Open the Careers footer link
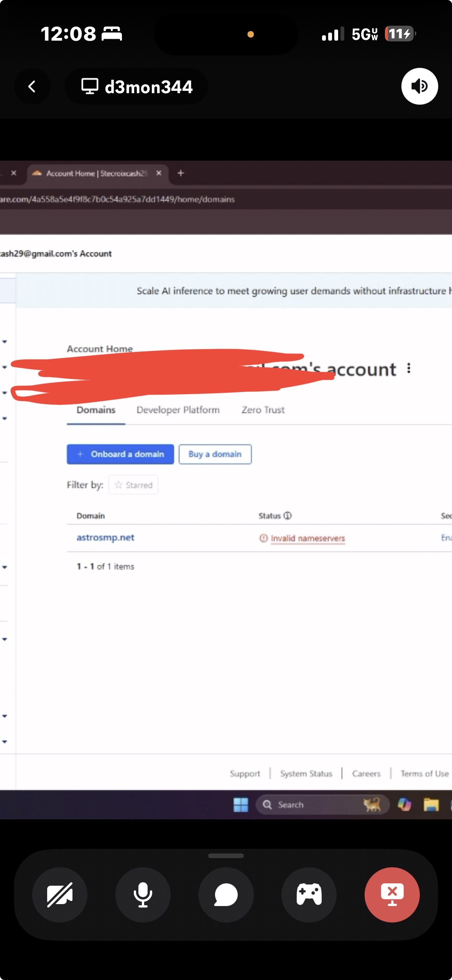Image resolution: width=452 pixels, height=980 pixels. pyautogui.click(x=367, y=773)
